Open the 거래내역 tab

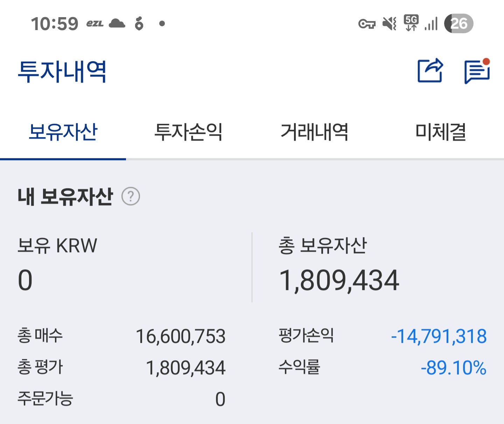[x=315, y=132]
